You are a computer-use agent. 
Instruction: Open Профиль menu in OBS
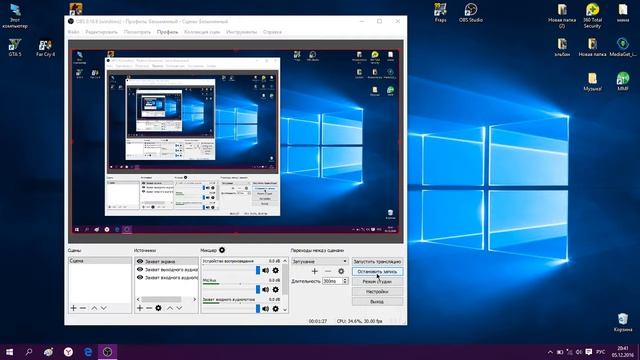[x=167, y=32]
